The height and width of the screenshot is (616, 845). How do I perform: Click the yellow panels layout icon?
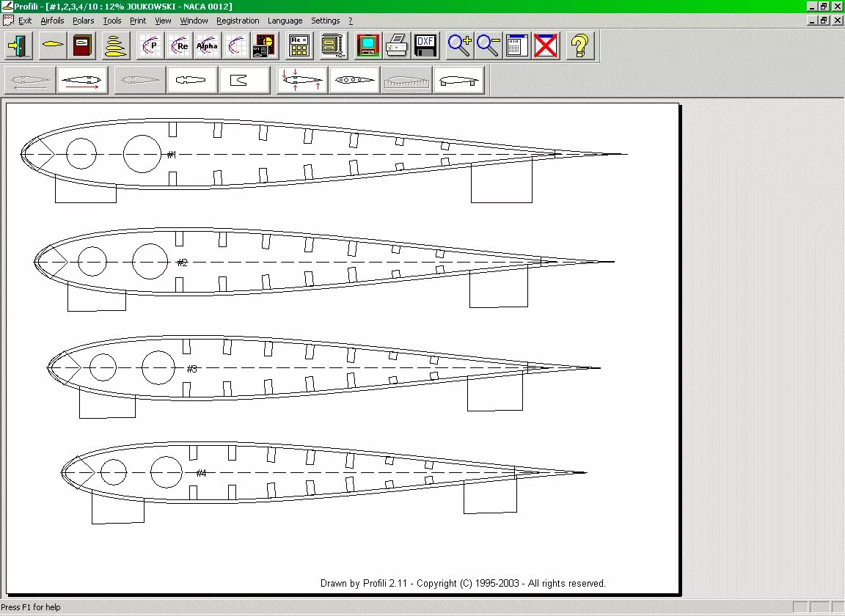tap(333, 45)
